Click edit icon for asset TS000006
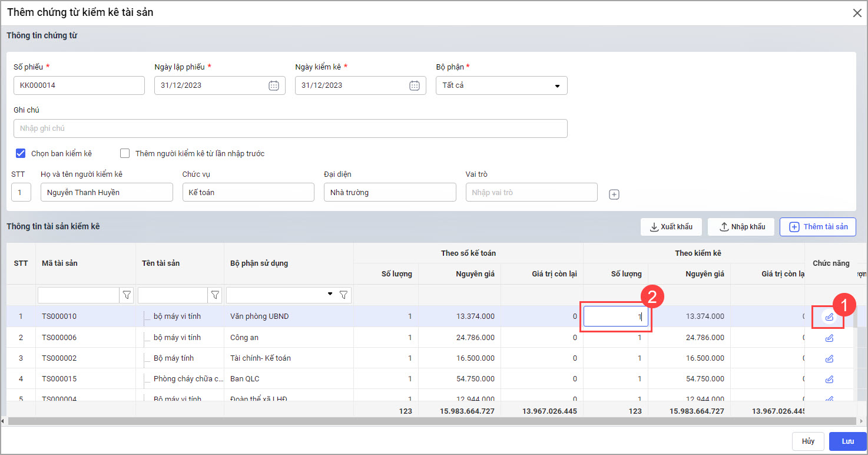Viewport: 868px width, 455px height. pos(829,338)
